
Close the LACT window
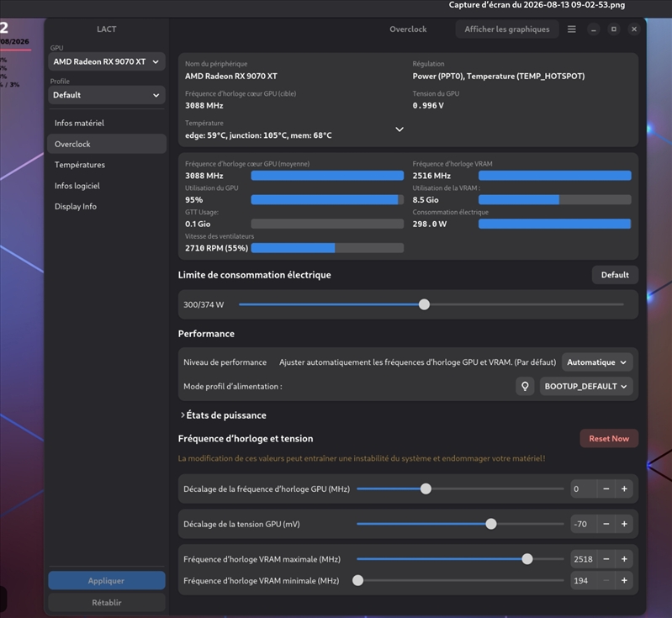[634, 29]
